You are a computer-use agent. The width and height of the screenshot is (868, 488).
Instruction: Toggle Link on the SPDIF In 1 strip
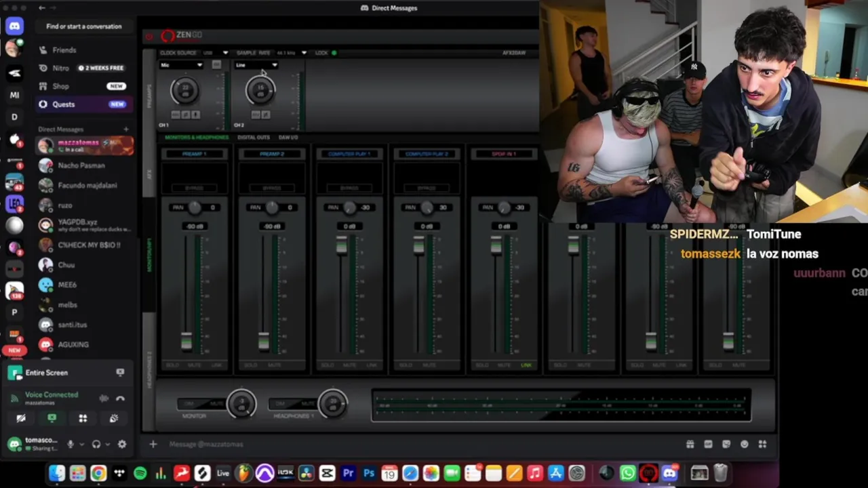coord(526,365)
